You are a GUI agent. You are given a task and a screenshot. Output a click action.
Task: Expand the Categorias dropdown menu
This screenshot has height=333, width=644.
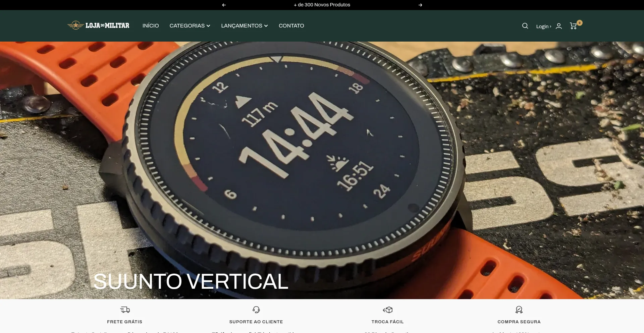point(190,26)
